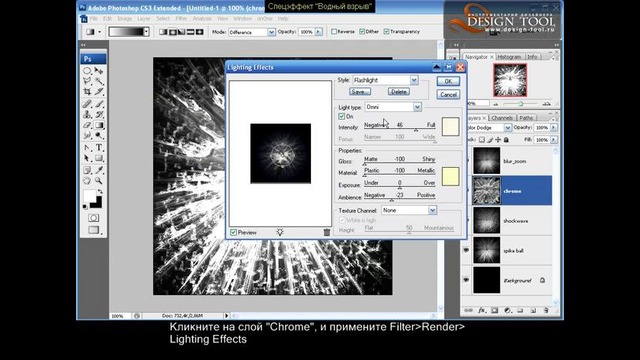The image size is (640, 360).
Task: Click the light color swatch
Action: point(450,127)
